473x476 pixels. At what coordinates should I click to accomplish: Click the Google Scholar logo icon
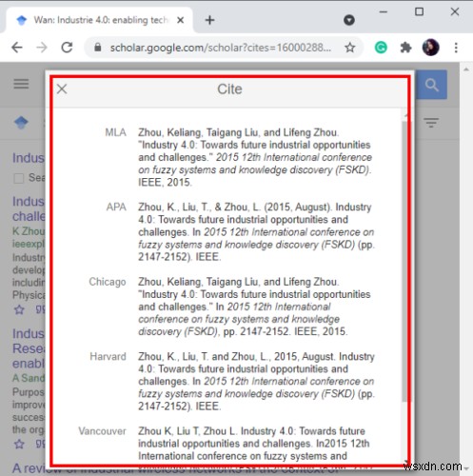pos(21,122)
